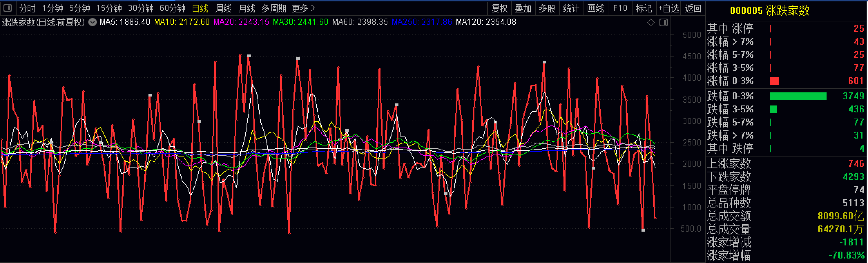This screenshot has width=868, height=263.
Task: Click the 平盘停牌 row
Action: pos(787,190)
